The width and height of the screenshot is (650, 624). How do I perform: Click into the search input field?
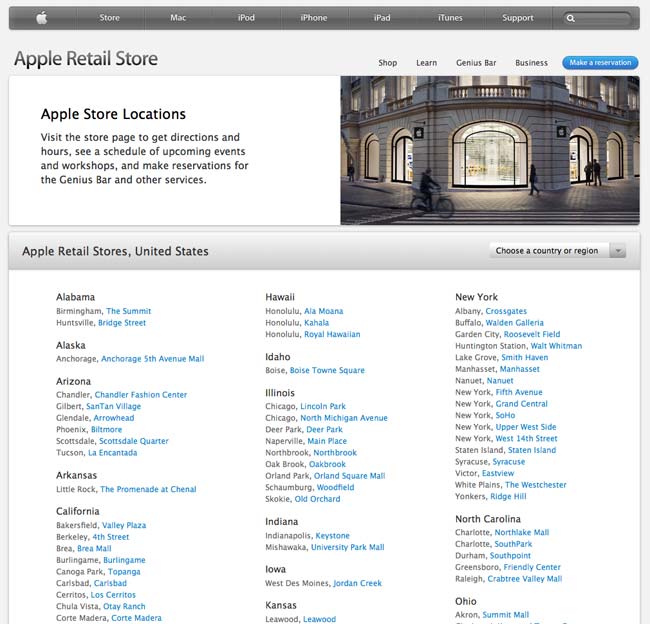tap(597, 18)
